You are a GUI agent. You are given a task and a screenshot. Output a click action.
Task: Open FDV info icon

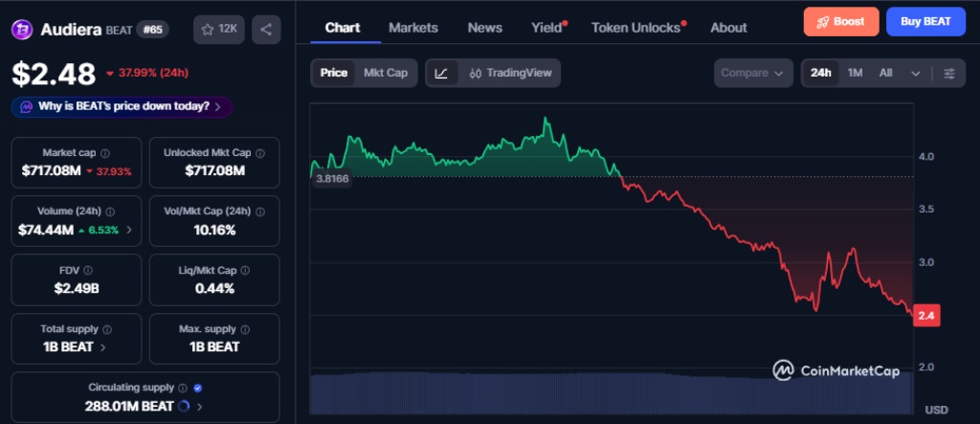point(88,271)
